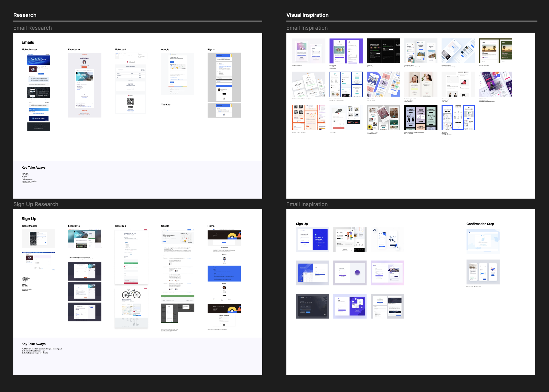
Task: Click the 'Email Research' frame label
Action: (33, 28)
